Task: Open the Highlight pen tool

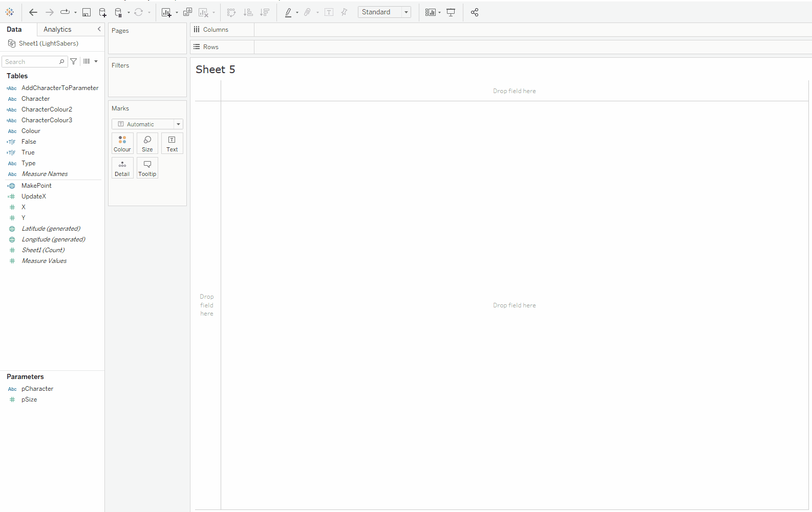Action: pos(288,12)
